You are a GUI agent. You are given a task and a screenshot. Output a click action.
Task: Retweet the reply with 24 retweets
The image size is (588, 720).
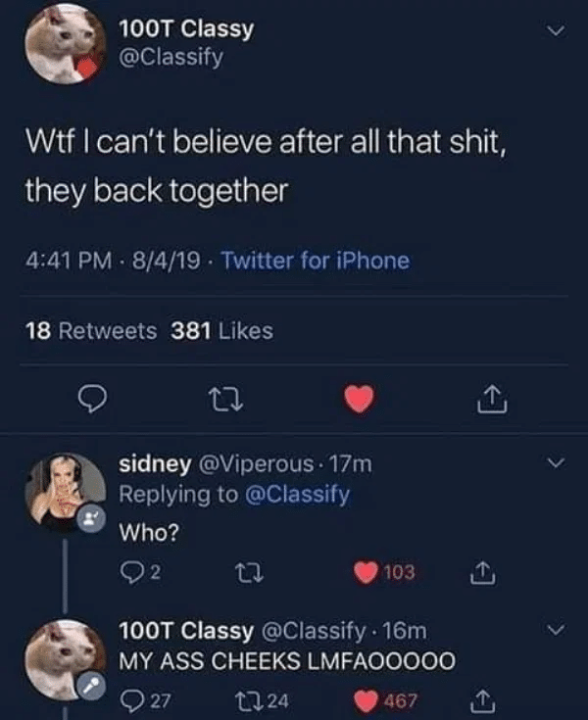point(262,700)
